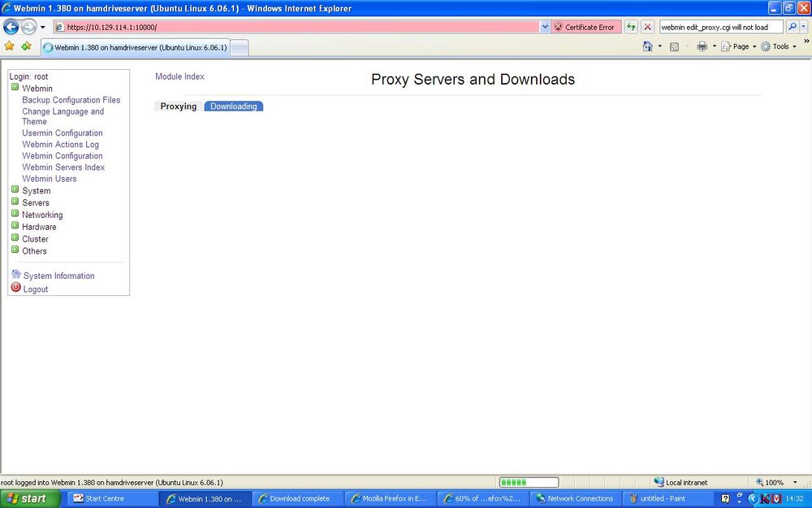Click the address bar URL field
This screenshot has width=812, height=508.
pyautogui.click(x=296, y=27)
